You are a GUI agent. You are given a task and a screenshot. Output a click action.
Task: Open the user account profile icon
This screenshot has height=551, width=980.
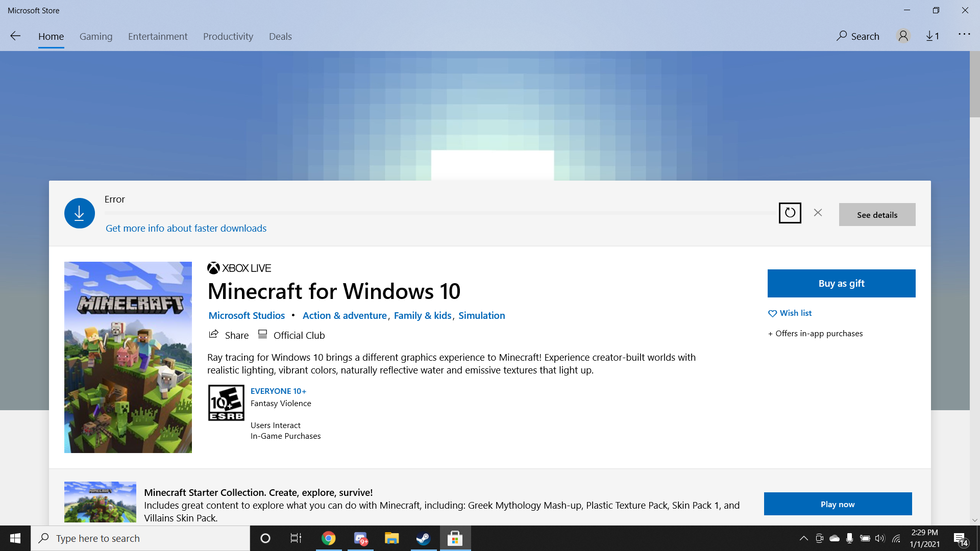(903, 36)
